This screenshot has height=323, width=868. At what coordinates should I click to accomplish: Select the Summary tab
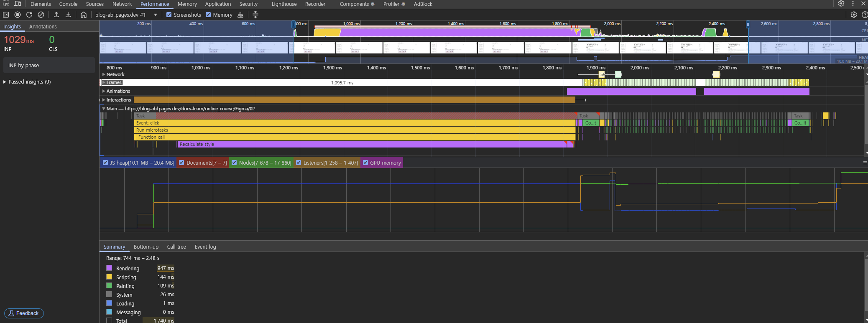(114, 247)
